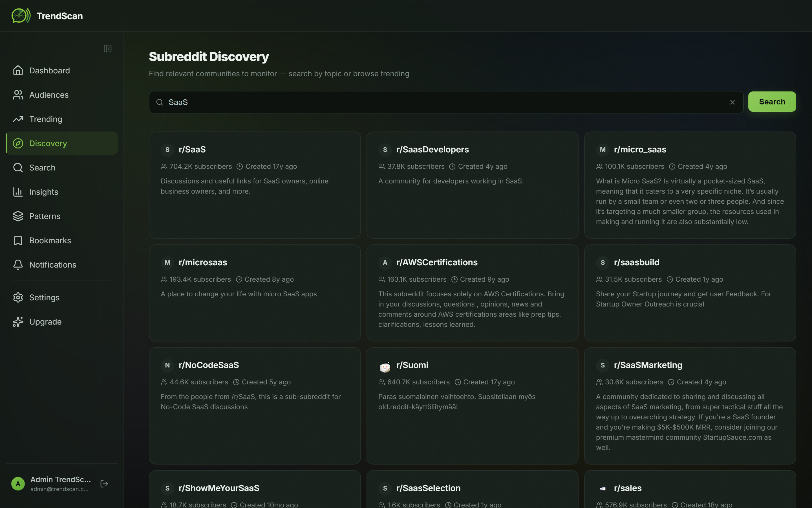Click the 704.2K subscribers text
812x508 pixels.
[x=201, y=167]
